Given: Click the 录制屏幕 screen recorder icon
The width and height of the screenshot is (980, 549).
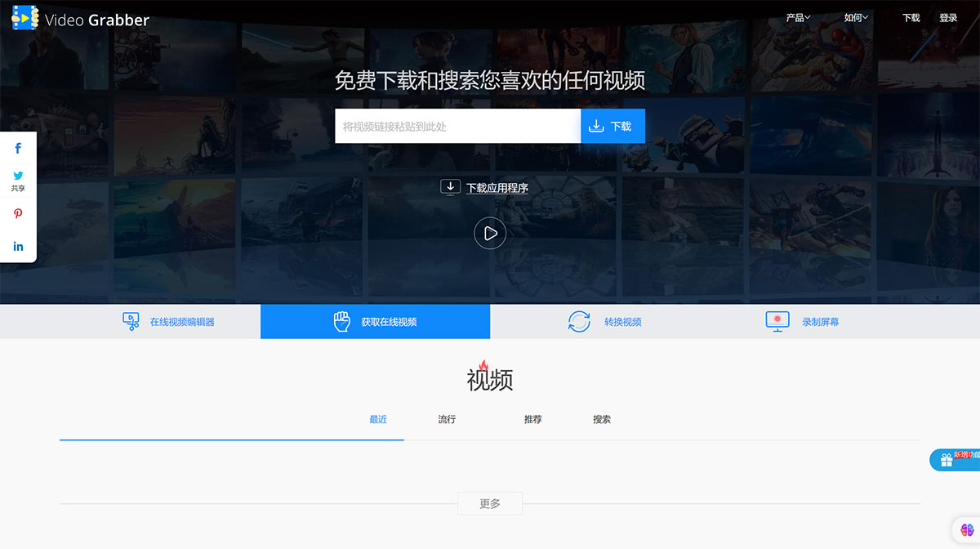Looking at the screenshot, I should [777, 321].
